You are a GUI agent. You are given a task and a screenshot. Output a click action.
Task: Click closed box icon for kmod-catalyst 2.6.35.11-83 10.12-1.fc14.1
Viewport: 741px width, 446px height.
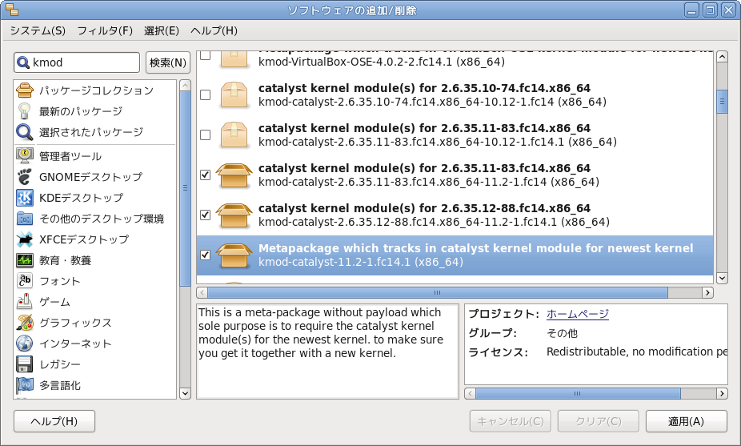234,135
